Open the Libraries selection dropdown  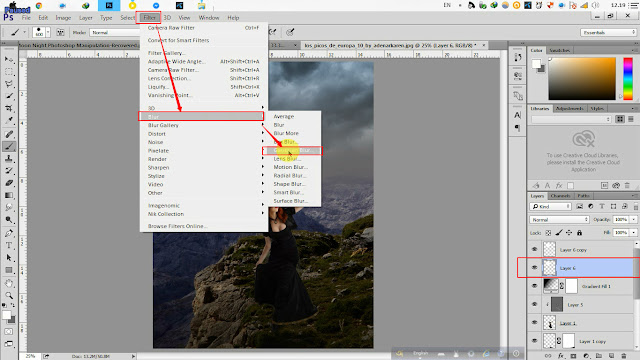[x=571, y=119]
